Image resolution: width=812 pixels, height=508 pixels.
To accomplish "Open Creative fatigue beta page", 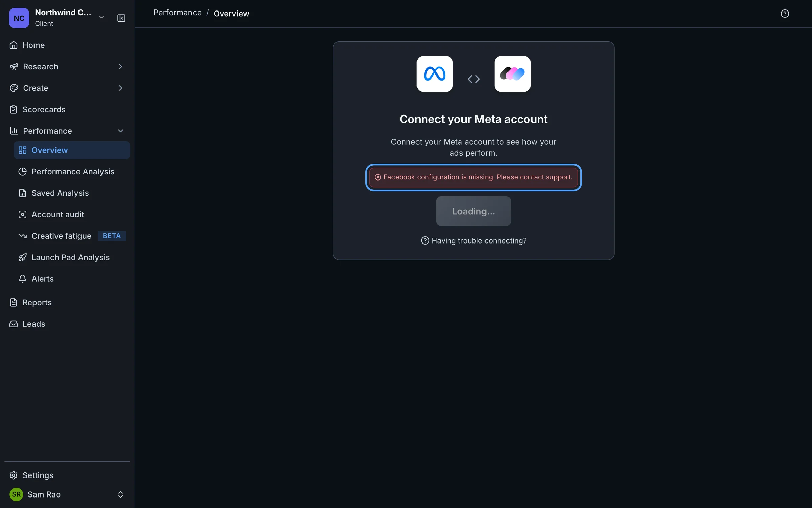I will [72, 236].
